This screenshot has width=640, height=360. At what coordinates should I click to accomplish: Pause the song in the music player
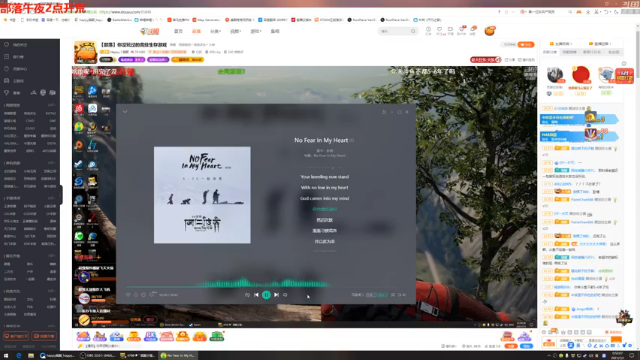click(x=266, y=295)
